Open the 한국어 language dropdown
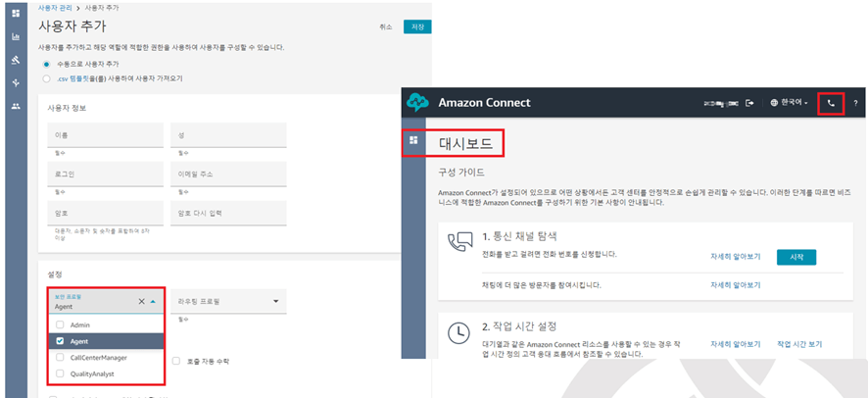Image resolution: width=868 pixels, height=398 pixels. pyautogui.click(x=789, y=103)
